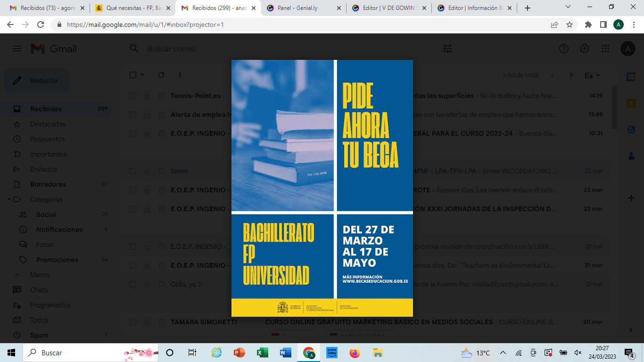Open the three-dot more options menu
This screenshot has height=362, width=644.
coord(180,75)
